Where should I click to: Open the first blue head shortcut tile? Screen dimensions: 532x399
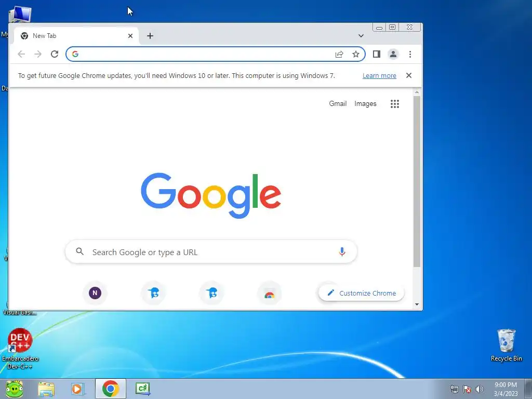click(153, 293)
